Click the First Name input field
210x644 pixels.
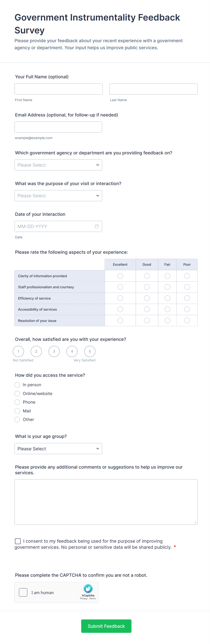[58, 89]
